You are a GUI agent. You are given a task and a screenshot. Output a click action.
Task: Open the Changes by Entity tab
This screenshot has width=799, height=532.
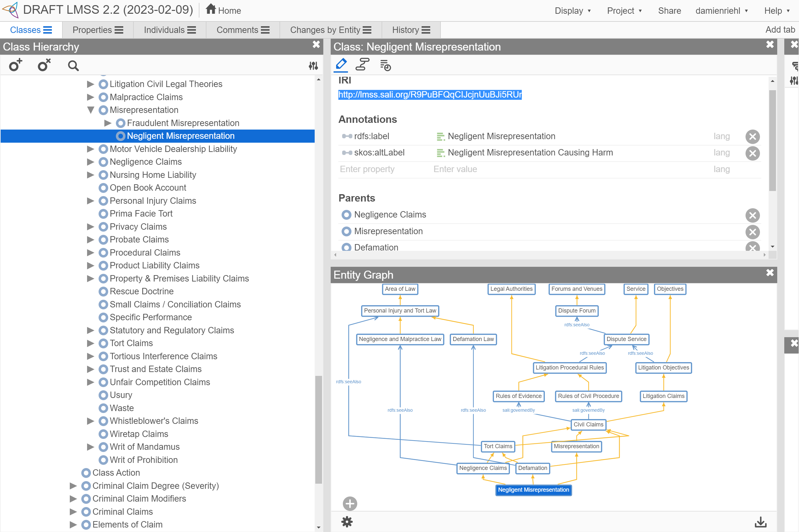click(330, 30)
